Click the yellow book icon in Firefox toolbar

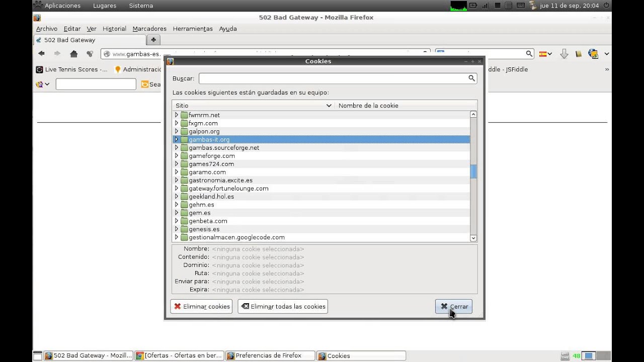[579, 54]
